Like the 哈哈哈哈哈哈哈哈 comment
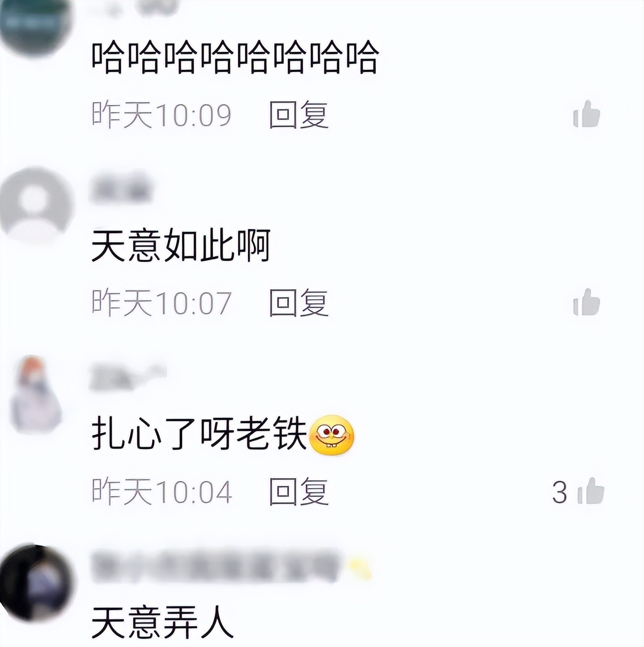This screenshot has height=647, width=644. [x=586, y=114]
